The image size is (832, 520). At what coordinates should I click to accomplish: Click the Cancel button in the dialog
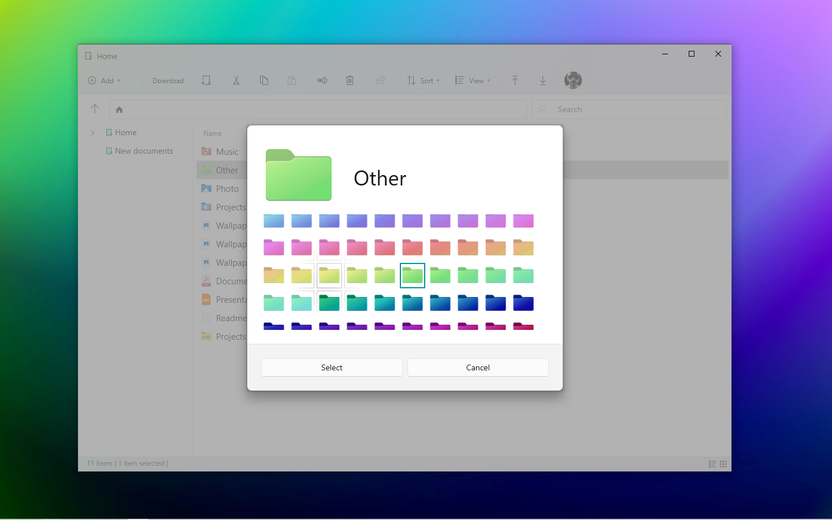(478, 368)
